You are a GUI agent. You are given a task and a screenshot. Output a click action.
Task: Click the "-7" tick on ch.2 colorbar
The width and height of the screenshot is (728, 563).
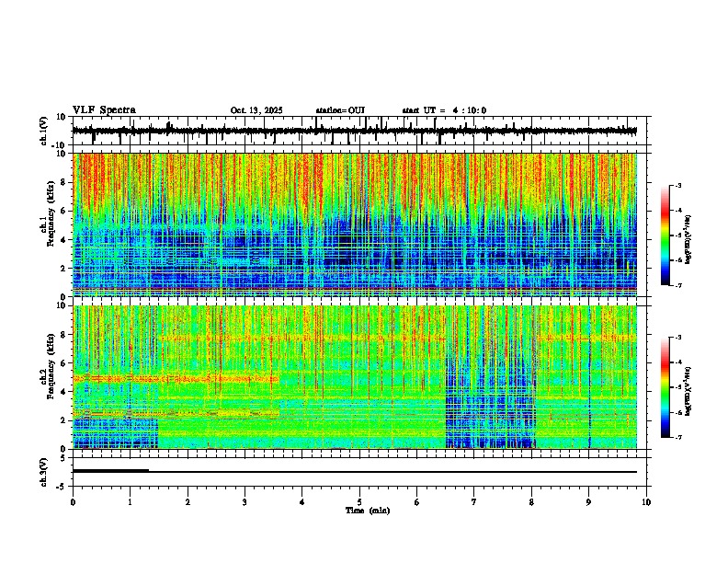click(677, 437)
